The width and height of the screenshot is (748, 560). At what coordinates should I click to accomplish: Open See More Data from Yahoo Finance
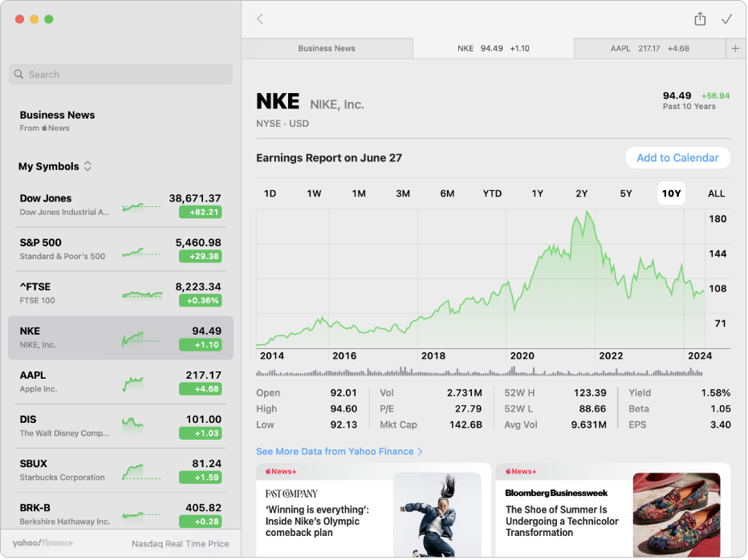(339, 452)
